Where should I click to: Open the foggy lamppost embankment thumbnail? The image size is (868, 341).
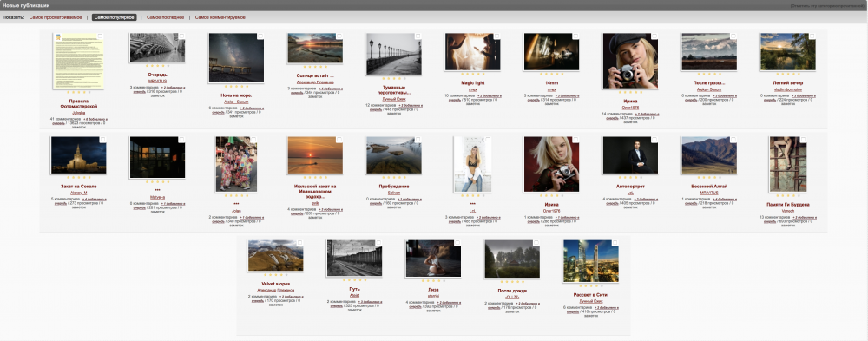click(x=393, y=54)
